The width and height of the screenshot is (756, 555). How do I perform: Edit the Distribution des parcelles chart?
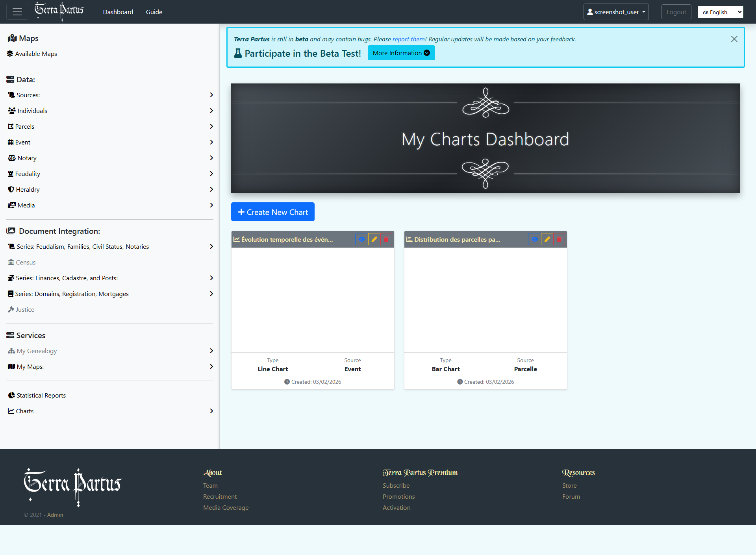(547, 239)
